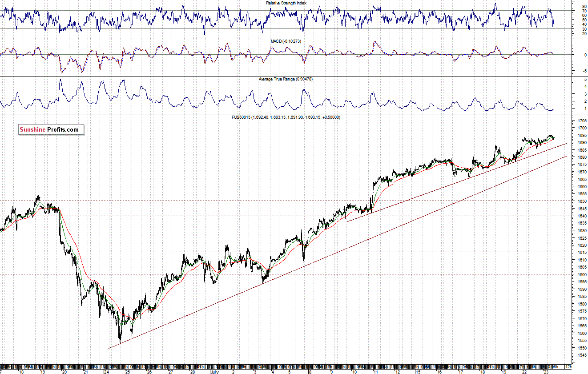Click the 9 date axis label

pos(332,372)
